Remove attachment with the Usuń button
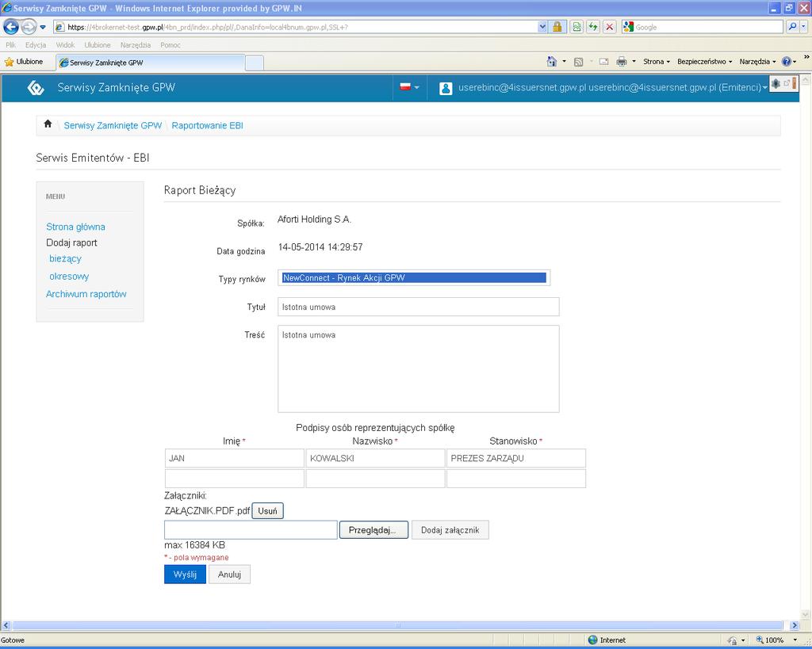 tap(268, 511)
